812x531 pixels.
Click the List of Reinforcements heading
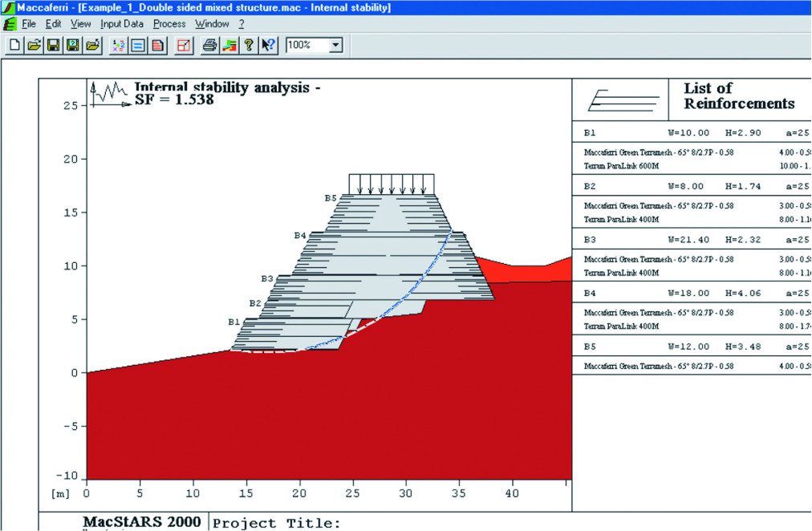pos(739,95)
